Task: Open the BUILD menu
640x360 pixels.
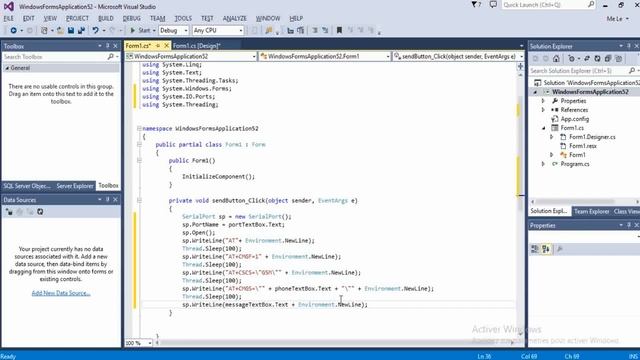Action: click(x=106, y=18)
